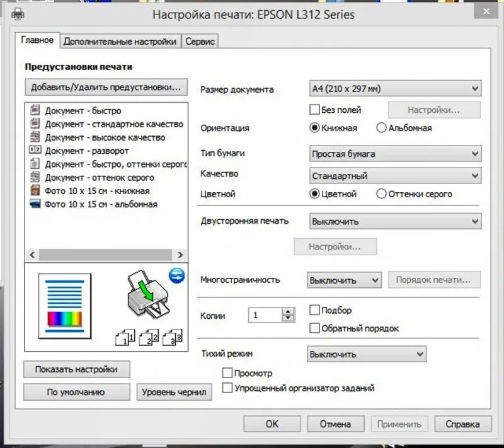Click the icon next to "Документ - стандартное качество"
504x448 pixels.
point(35,123)
